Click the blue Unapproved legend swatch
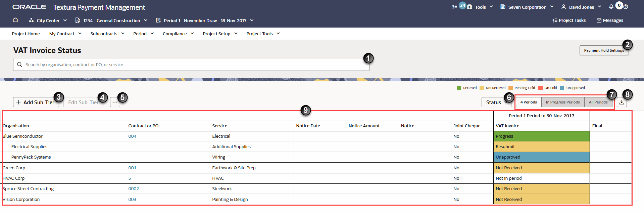The image size is (644, 213). pos(562,88)
